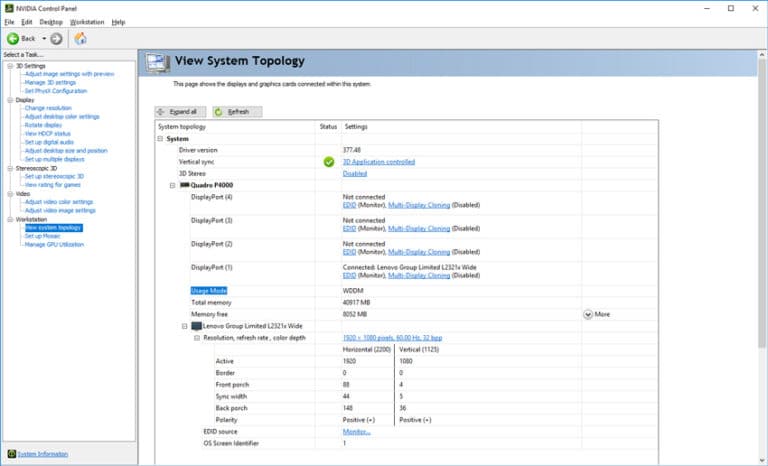Viewport: 768px width, 466px height.
Task: Click Multi-Display Cloning link for DisplayPort (3)
Action: point(419,229)
